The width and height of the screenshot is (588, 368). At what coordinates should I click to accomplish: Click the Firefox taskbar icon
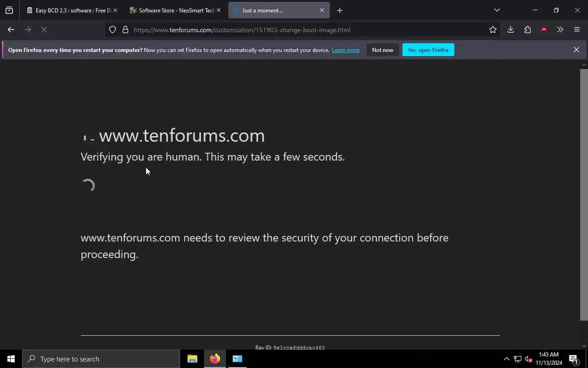[215, 359]
